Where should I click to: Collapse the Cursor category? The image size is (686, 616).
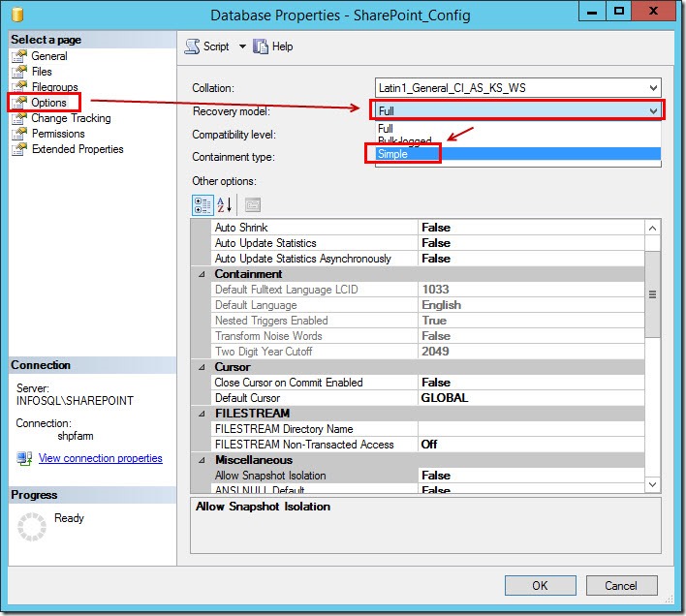pyautogui.click(x=202, y=367)
